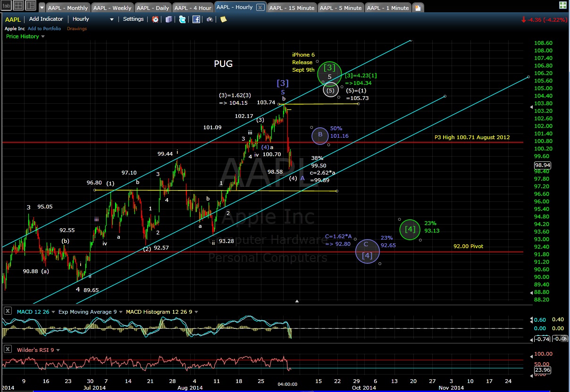The height and width of the screenshot is (392, 570).
Task: Click the green [3] circle annotation
Action: pyautogui.click(x=330, y=73)
